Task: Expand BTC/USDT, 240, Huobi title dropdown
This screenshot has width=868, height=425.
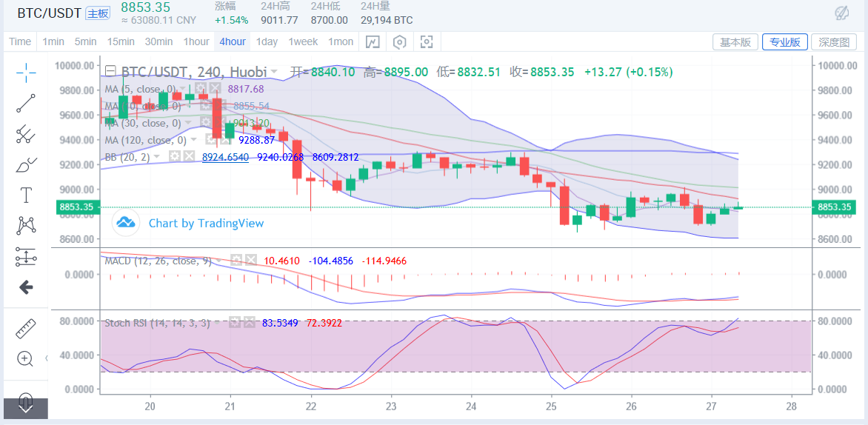Action: click(x=273, y=72)
